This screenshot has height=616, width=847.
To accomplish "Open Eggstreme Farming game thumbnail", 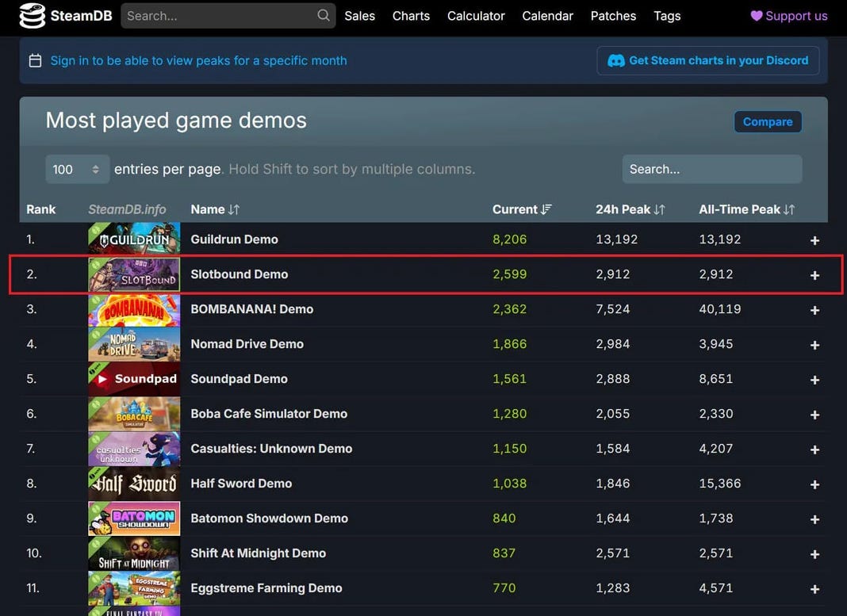I will click(134, 588).
